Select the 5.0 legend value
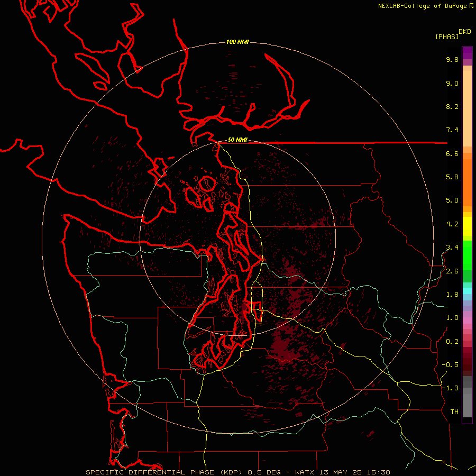 [452, 200]
